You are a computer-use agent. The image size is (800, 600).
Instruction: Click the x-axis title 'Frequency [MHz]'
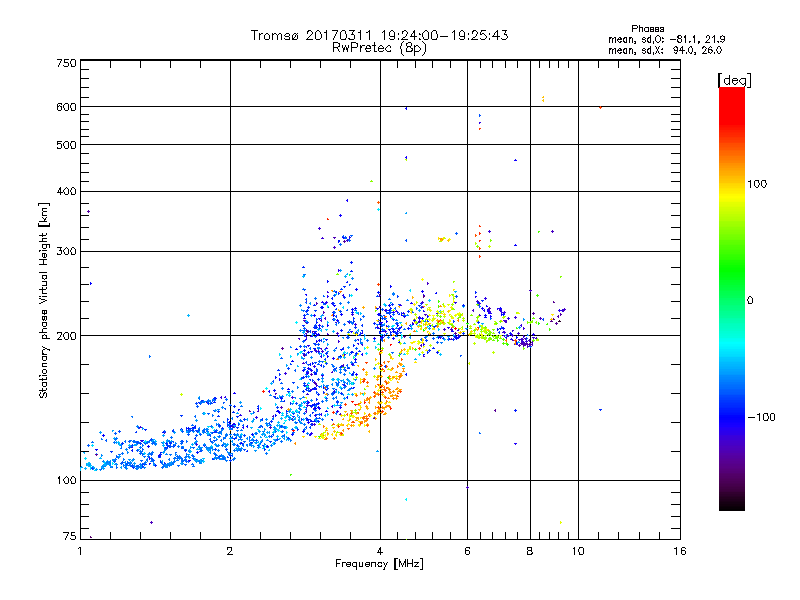point(379,564)
